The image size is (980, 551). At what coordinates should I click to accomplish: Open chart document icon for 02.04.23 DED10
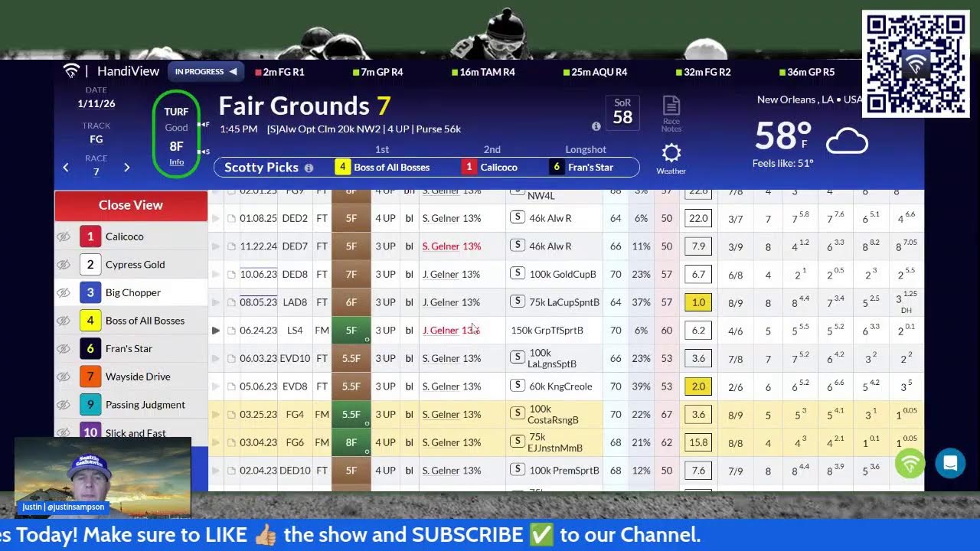pos(231,471)
